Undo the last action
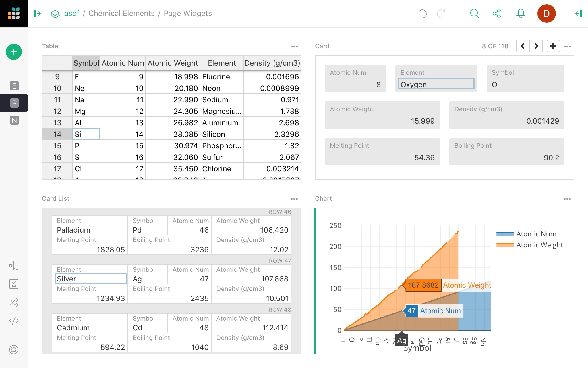 [x=422, y=13]
